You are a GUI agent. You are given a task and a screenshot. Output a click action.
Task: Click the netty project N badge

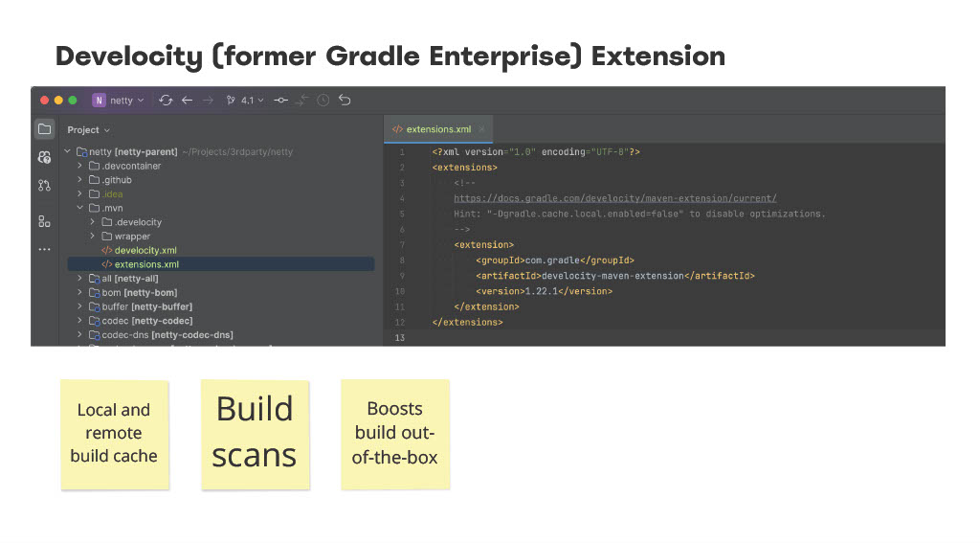99,101
